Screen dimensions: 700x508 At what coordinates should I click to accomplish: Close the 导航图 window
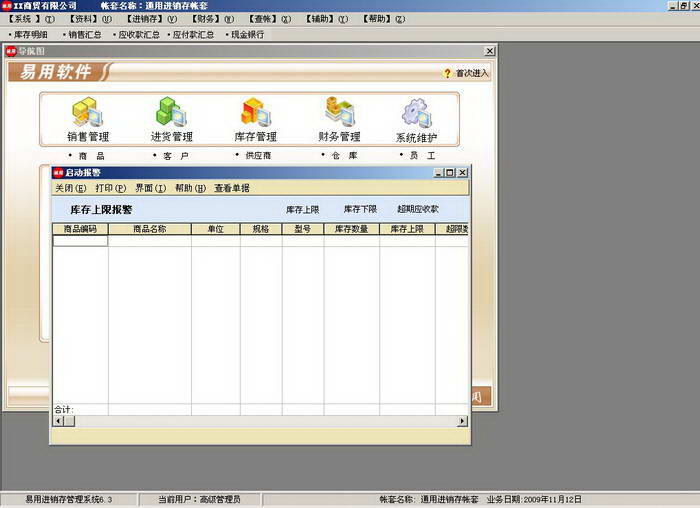click(x=490, y=51)
